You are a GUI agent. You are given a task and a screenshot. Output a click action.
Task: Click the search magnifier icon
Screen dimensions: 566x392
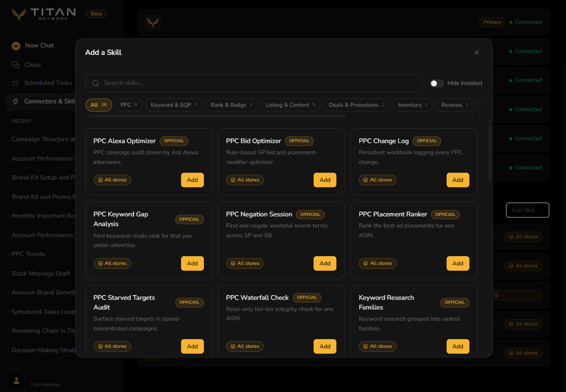click(x=96, y=83)
